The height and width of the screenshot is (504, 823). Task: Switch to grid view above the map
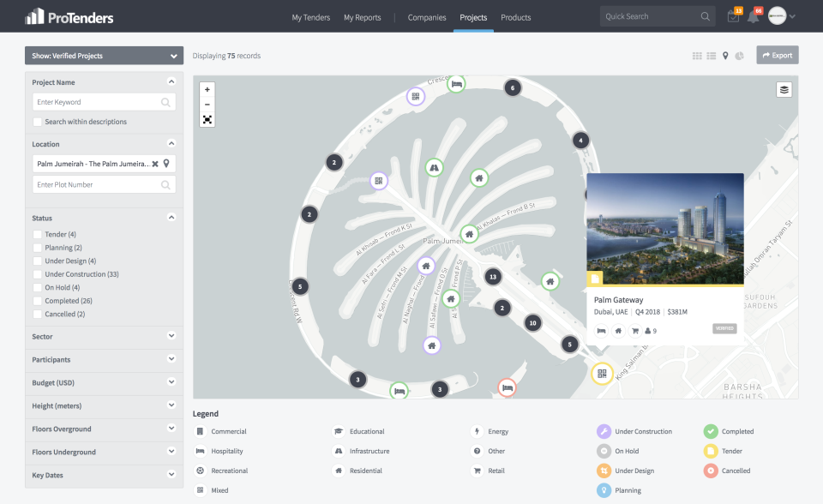698,55
